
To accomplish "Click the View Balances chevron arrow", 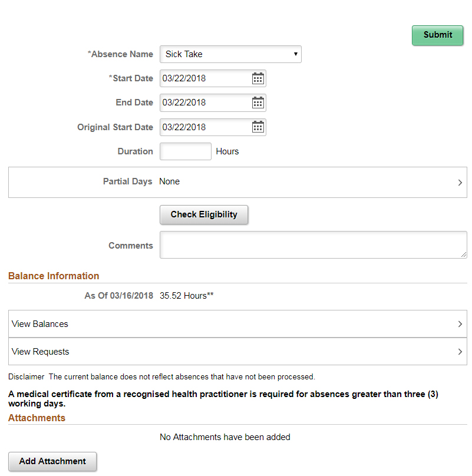I will (460, 324).
